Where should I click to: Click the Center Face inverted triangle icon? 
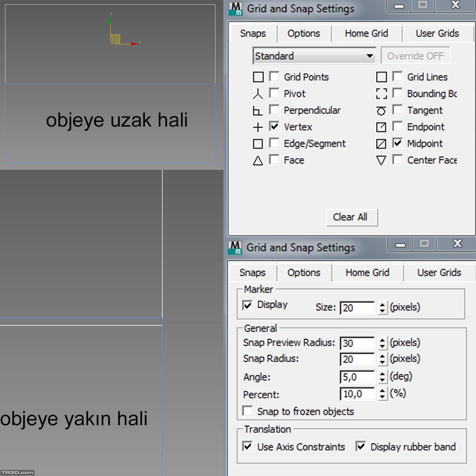coord(381,161)
